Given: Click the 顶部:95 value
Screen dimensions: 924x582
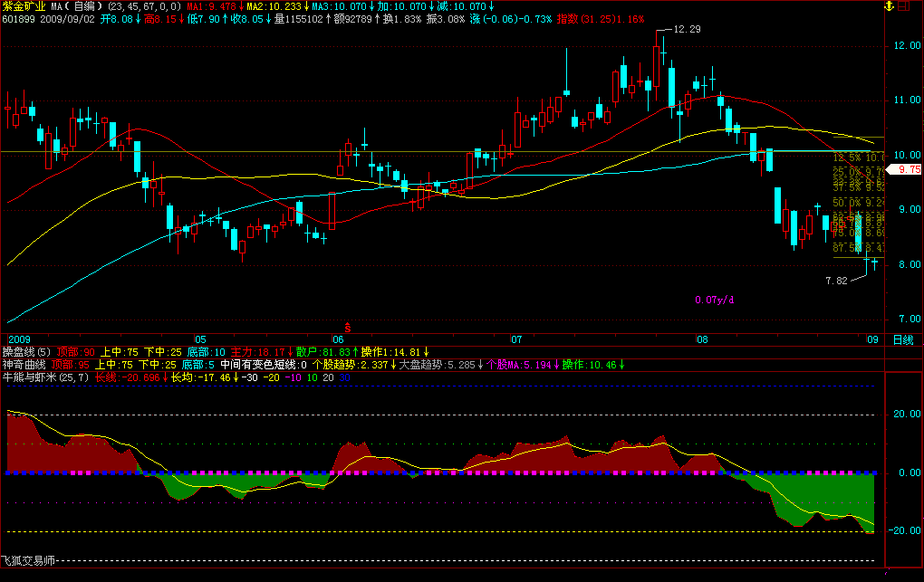Looking at the screenshot, I should (x=70, y=366).
